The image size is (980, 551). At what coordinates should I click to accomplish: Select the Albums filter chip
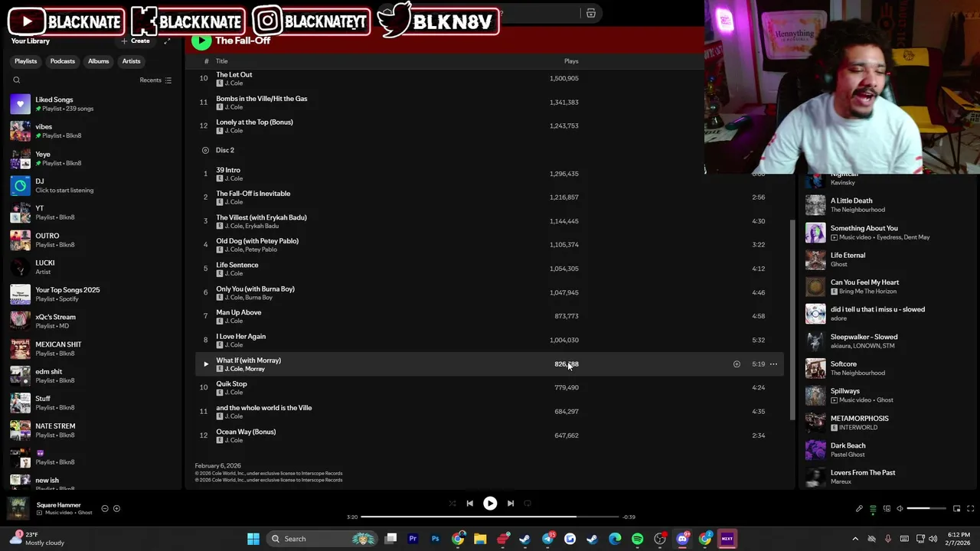point(98,61)
